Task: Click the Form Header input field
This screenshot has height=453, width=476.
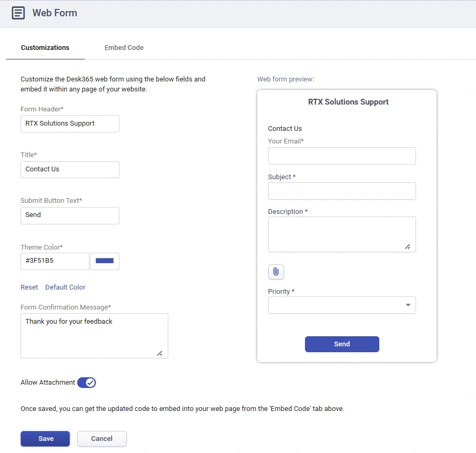Action: (x=70, y=123)
